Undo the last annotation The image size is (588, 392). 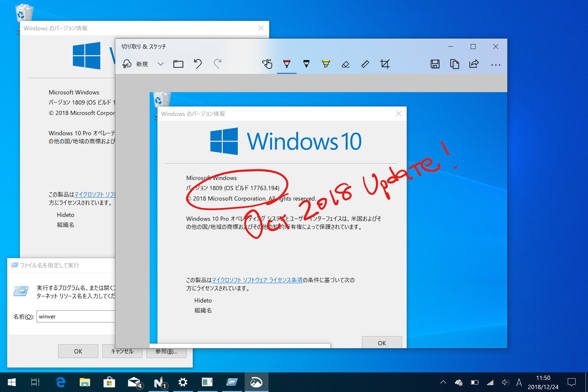click(198, 64)
